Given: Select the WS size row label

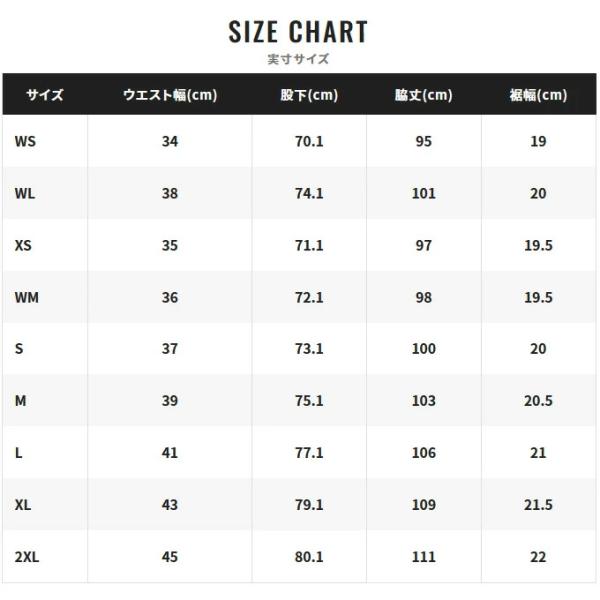Looking at the screenshot, I should [25, 142].
